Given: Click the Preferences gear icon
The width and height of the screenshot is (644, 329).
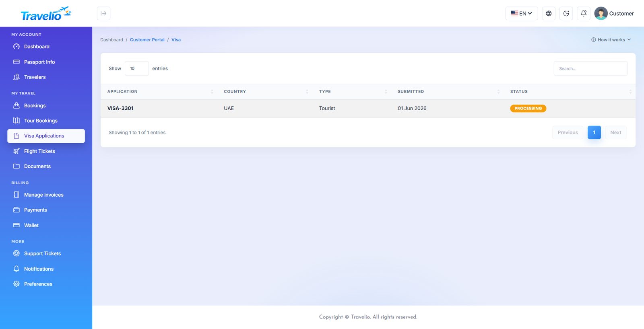Looking at the screenshot, I should (17, 284).
